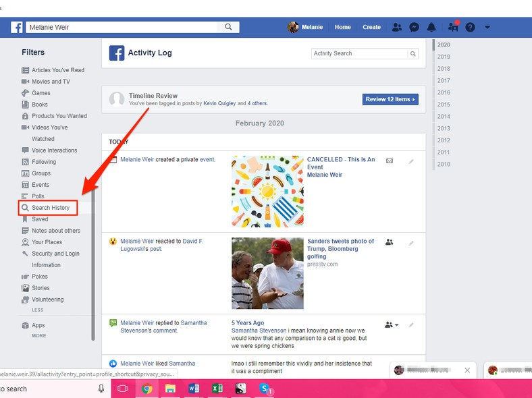
Task: Click Melanie profile name in header
Action: point(312,27)
